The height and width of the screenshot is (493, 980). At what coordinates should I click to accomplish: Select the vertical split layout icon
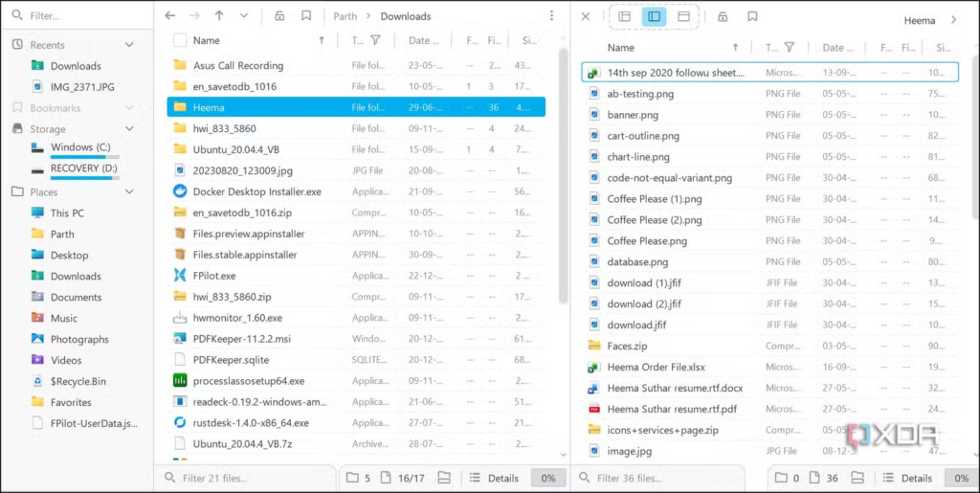[x=655, y=17]
